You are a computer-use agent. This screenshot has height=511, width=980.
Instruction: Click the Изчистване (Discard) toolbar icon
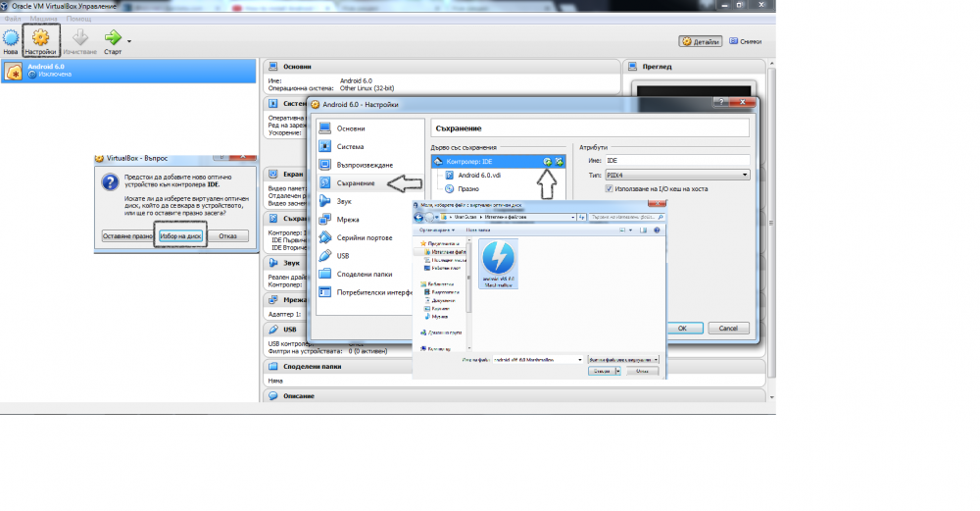79,41
